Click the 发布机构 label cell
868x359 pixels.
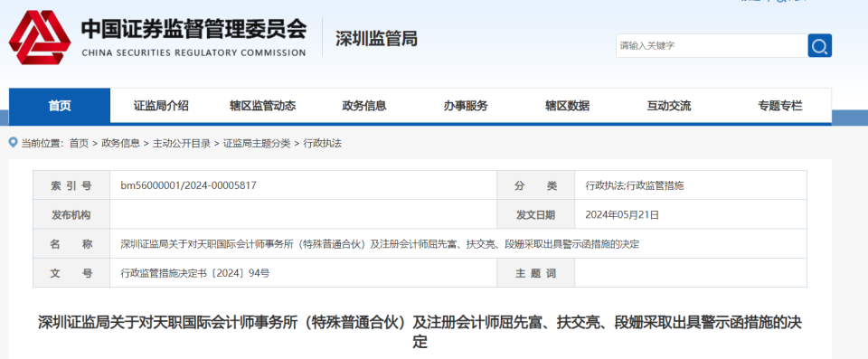coord(71,215)
